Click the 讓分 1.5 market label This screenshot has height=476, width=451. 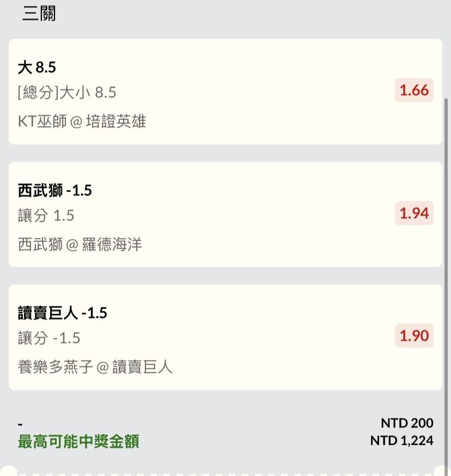(46, 216)
